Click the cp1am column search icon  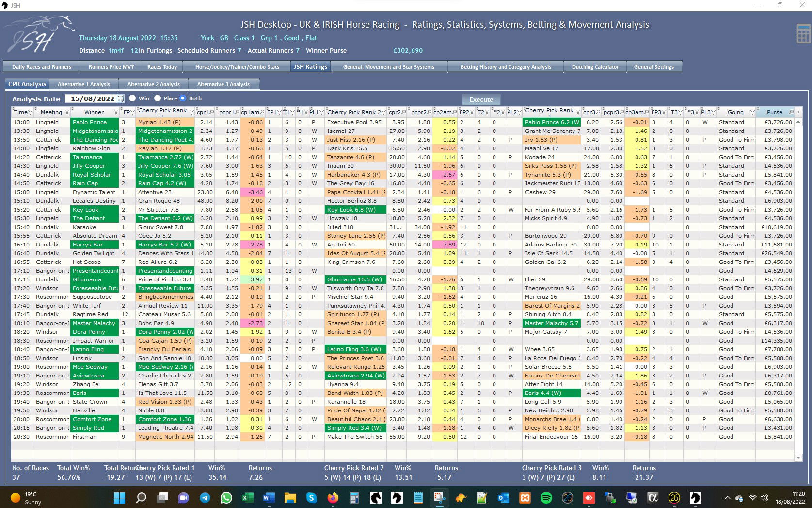[x=262, y=112]
